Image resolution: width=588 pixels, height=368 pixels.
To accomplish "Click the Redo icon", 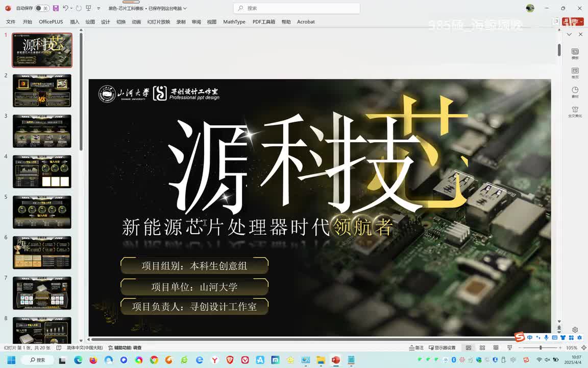I will [x=79, y=8].
